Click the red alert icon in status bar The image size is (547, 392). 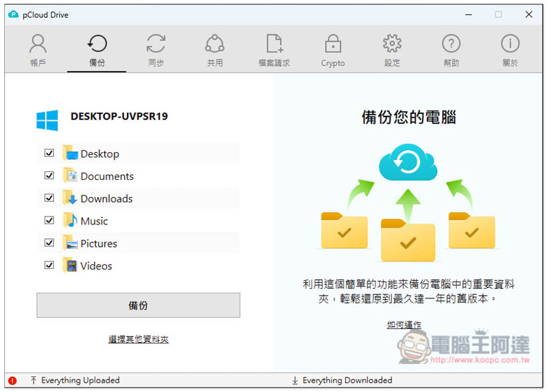13,381
